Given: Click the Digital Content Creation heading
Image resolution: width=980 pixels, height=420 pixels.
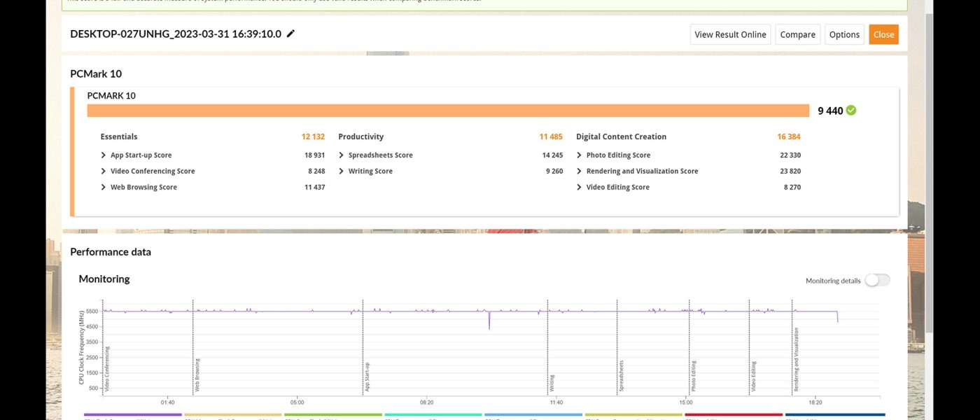Looking at the screenshot, I should point(621,136).
